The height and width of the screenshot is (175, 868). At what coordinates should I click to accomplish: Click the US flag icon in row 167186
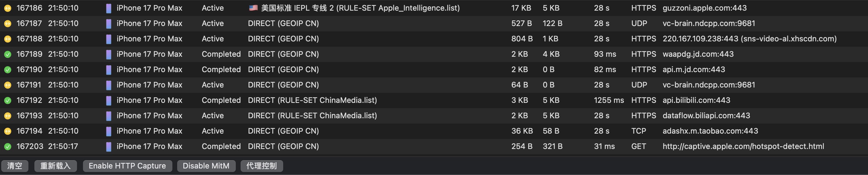[253, 8]
